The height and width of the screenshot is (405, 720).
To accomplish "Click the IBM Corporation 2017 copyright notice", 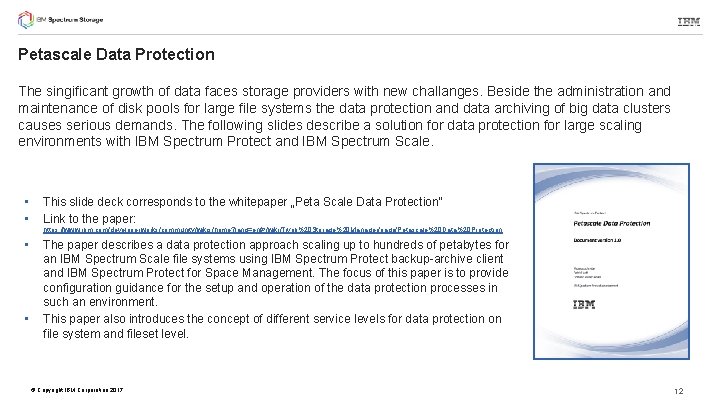I will tap(77, 388).
